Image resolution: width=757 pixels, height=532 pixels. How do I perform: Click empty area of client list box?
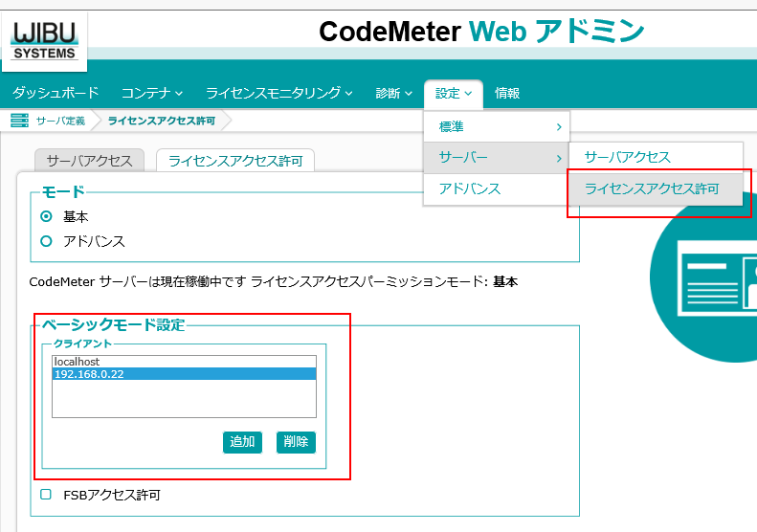pyautogui.click(x=184, y=398)
